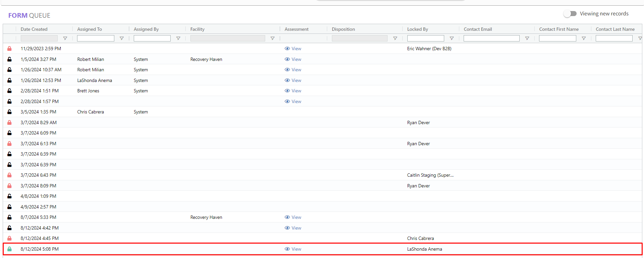Open filter menu for Assigned To column
The height and width of the screenshot is (258, 644).
coord(122,38)
